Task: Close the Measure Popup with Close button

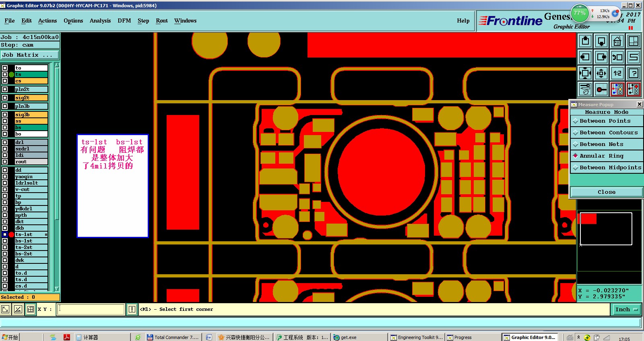Action: point(607,192)
